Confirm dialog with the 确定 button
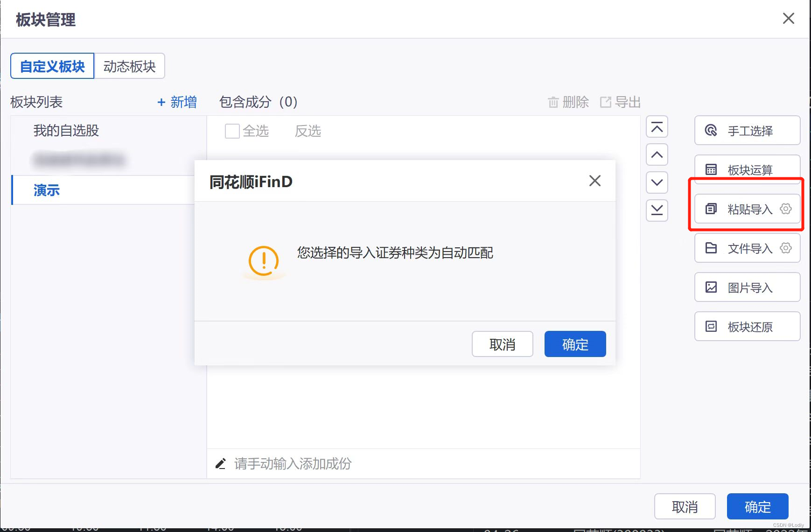 point(575,344)
